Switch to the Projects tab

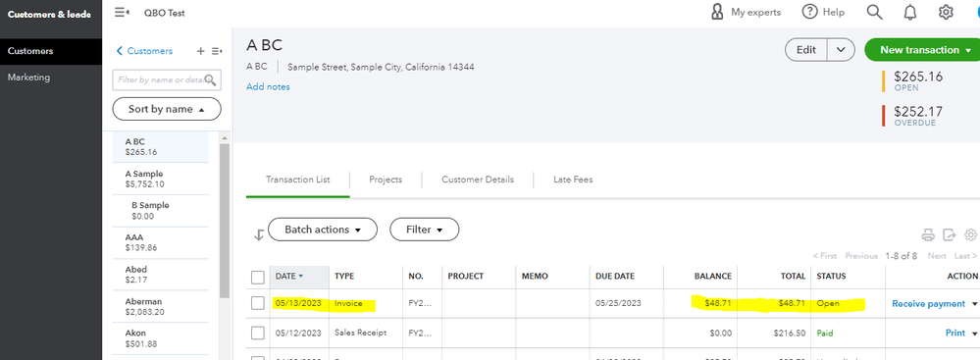pyautogui.click(x=386, y=180)
